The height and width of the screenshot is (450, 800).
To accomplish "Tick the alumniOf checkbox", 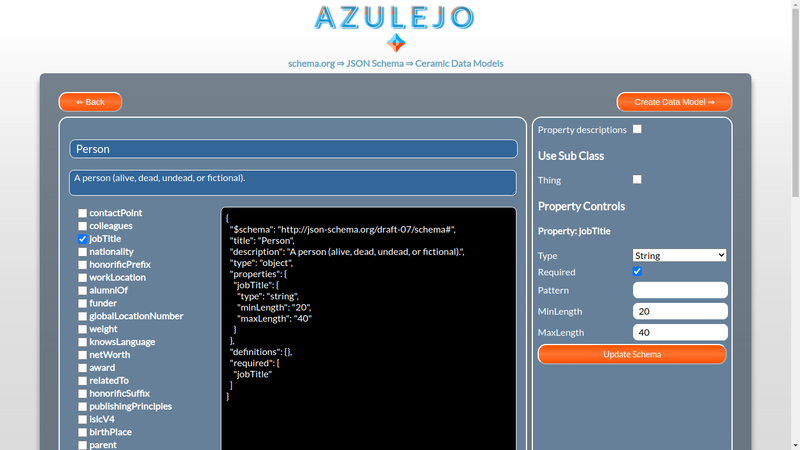I will pyautogui.click(x=82, y=290).
